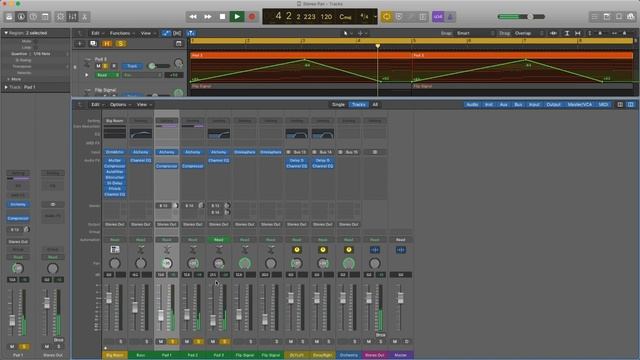The image size is (640, 360).
Task: Toggle the yellow Cycle mode button
Action: (x=386, y=17)
